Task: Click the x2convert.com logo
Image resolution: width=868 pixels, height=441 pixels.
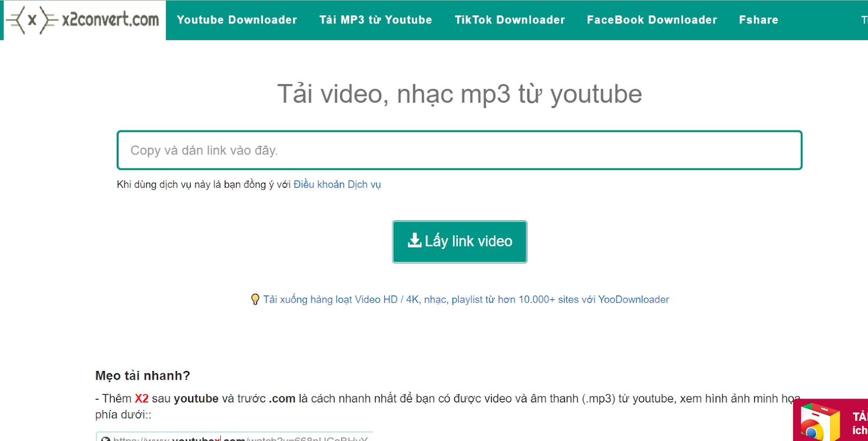Action: pyautogui.click(x=85, y=20)
